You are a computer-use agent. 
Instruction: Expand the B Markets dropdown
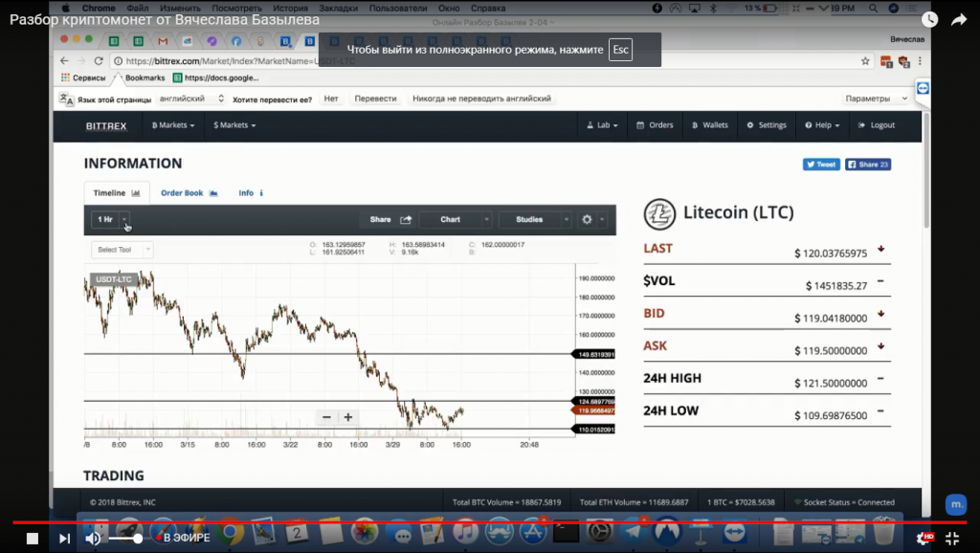coord(173,125)
